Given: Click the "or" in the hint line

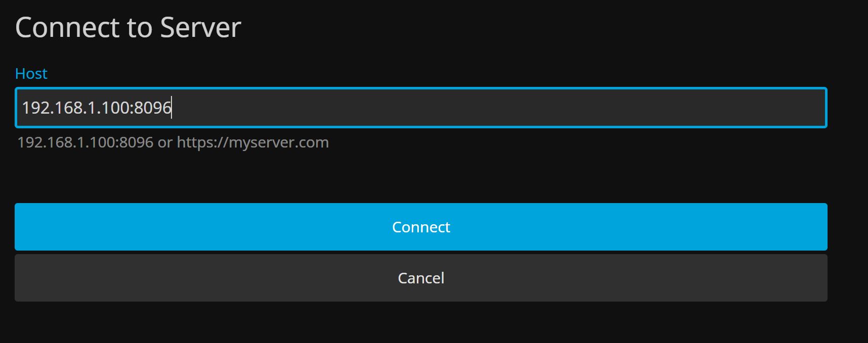Looking at the screenshot, I should 165,142.
